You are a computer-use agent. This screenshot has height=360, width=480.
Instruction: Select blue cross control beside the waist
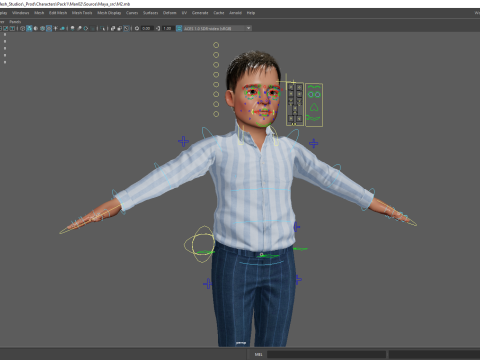click(x=297, y=227)
